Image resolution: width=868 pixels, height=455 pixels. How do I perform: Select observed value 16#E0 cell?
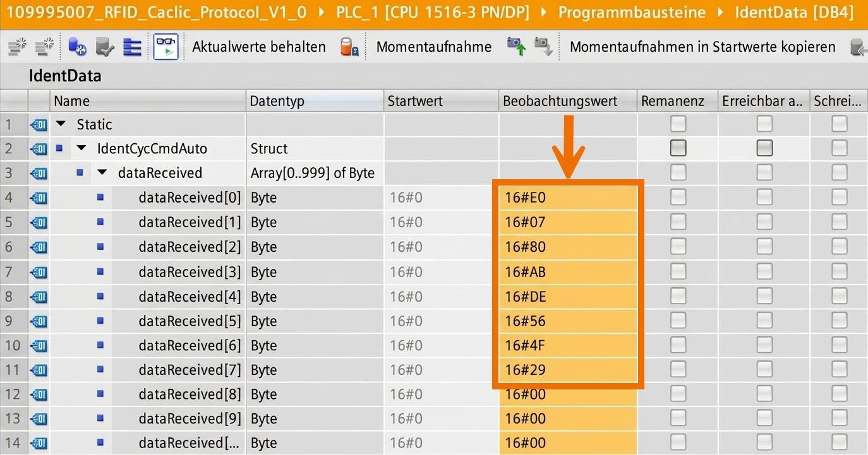568,198
